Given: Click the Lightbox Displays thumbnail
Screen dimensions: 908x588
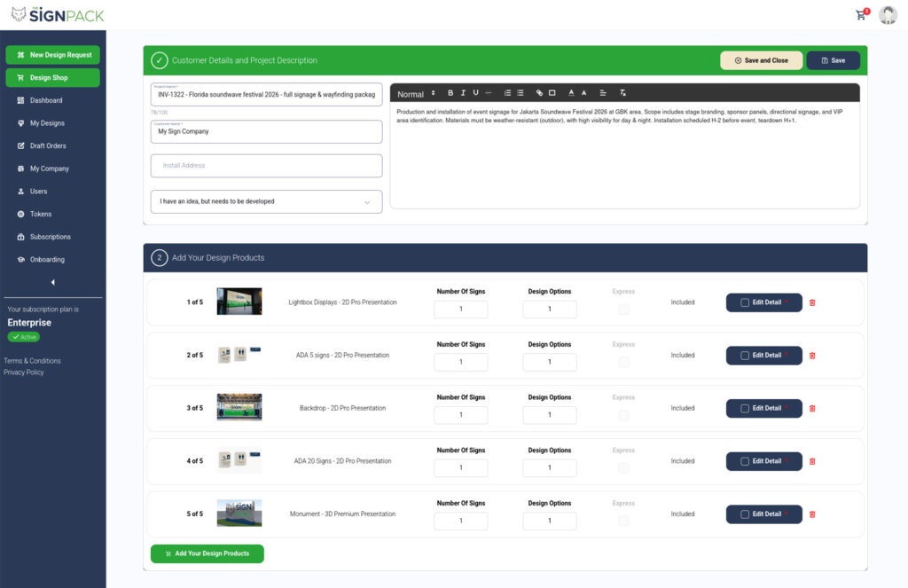Looking at the screenshot, I should (239, 302).
